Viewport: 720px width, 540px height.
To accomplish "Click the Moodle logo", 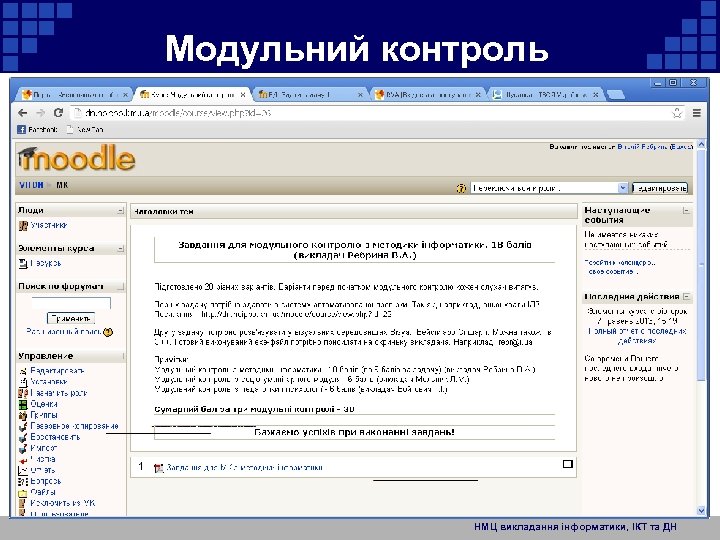I will click(77, 158).
